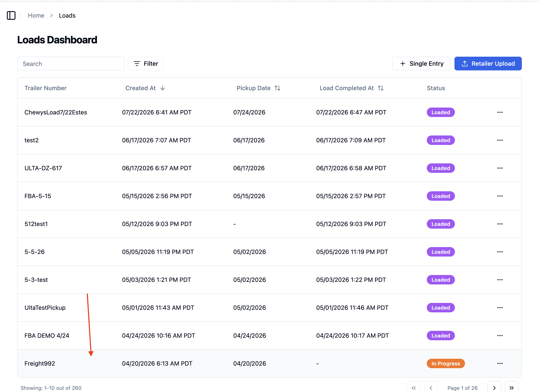
Task: Click the Retailer Upload button
Action: click(x=488, y=64)
